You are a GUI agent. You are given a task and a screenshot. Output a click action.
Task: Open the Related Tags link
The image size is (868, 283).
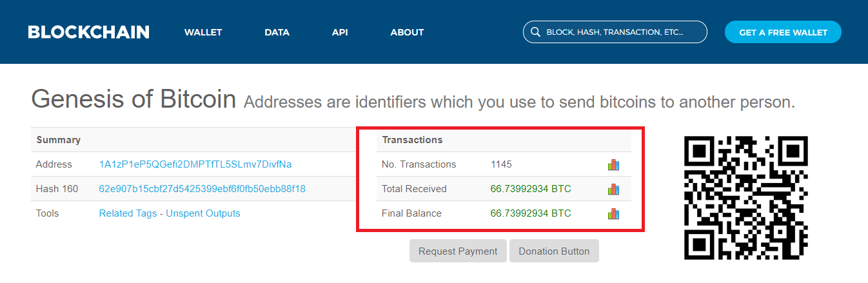point(128,213)
